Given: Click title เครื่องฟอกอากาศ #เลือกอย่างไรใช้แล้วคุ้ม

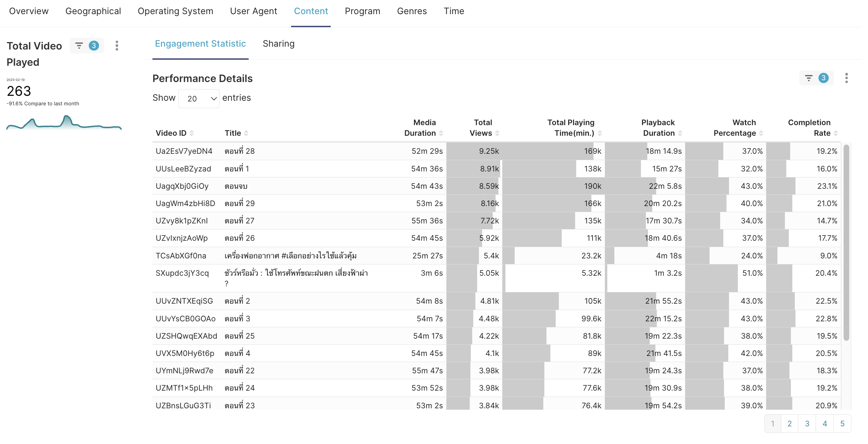Looking at the screenshot, I should click(290, 256).
